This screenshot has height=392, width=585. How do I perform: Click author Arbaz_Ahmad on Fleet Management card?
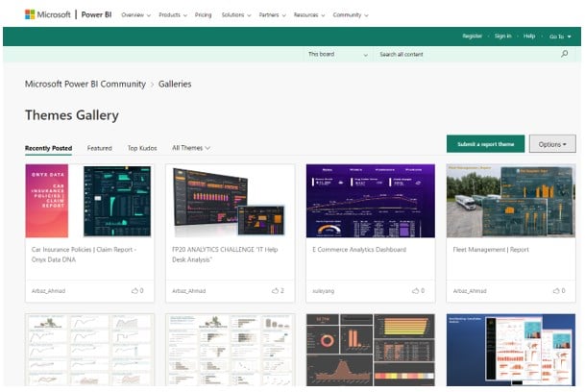coord(470,291)
